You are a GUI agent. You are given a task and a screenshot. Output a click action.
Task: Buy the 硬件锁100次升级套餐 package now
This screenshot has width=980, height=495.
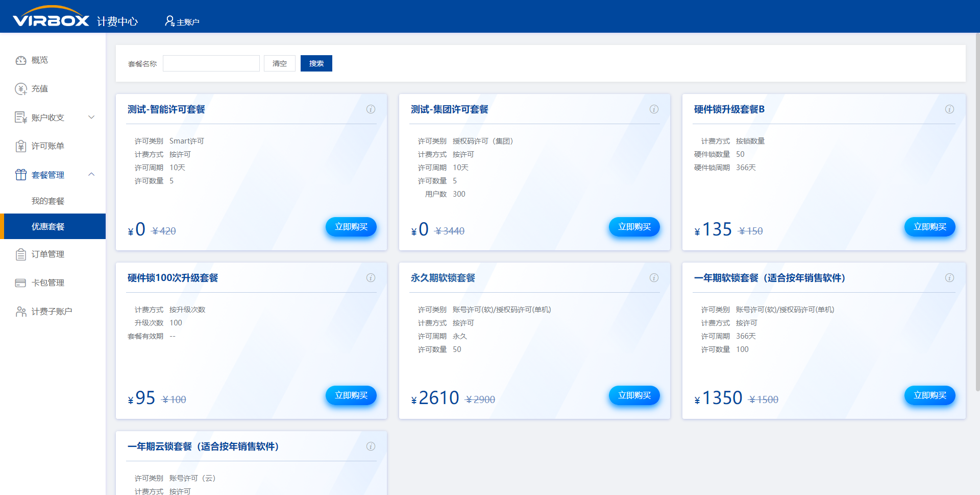(351, 395)
